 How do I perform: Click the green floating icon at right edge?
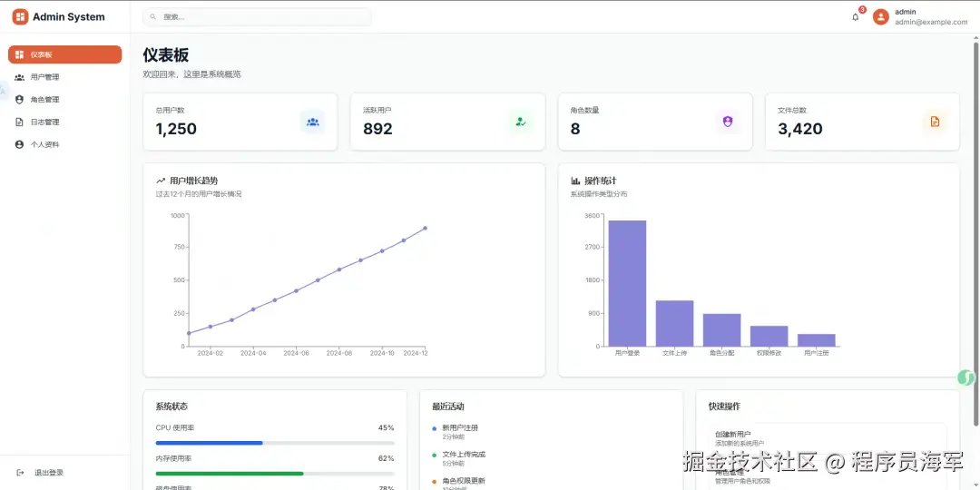click(966, 377)
